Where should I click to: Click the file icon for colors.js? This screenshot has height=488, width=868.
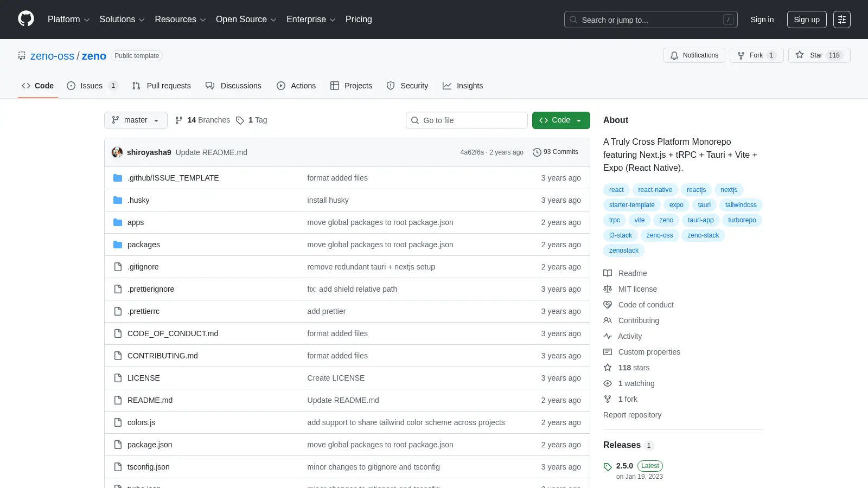coord(118,422)
